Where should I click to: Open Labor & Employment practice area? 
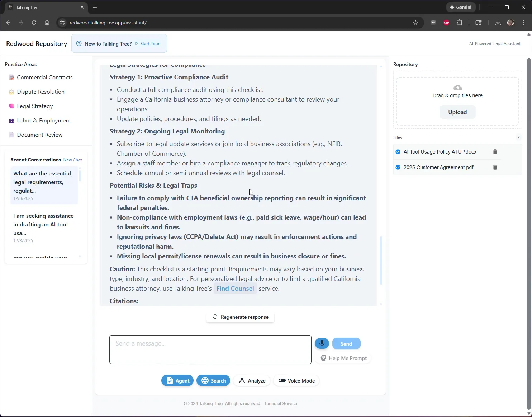tap(44, 121)
